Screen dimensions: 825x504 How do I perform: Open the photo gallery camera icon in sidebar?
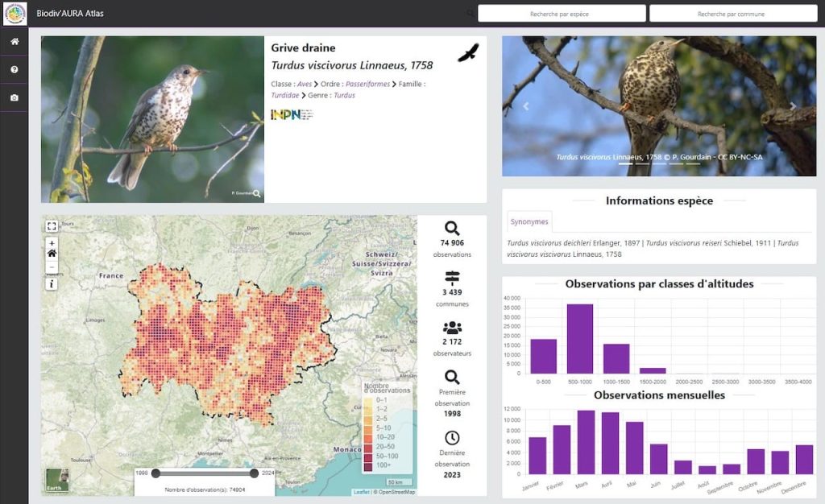point(14,98)
